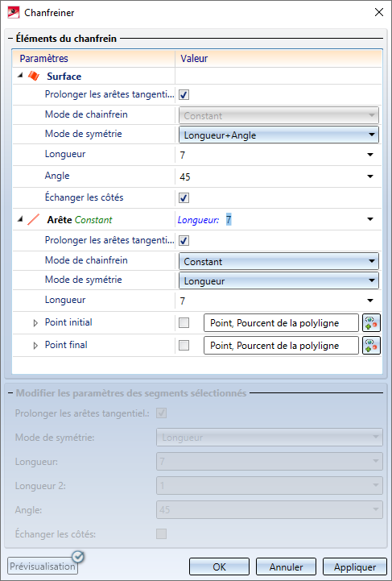This screenshot has width=392, height=581.
Task: Uncheck Surface Prolonger les arêtes tangentielles
Action: pyautogui.click(x=184, y=95)
